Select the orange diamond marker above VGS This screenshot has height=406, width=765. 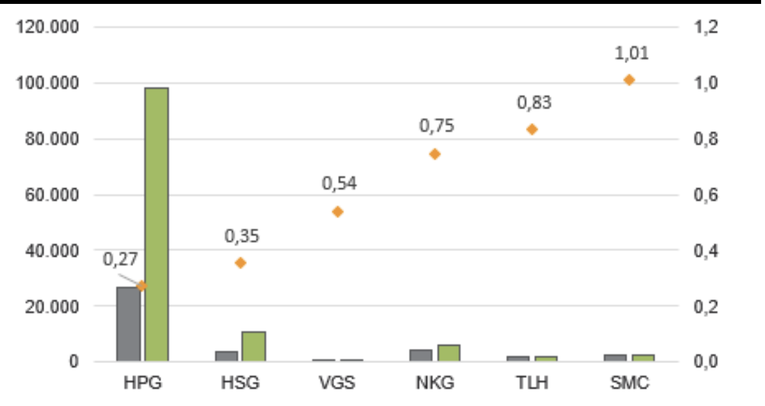click(338, 211)
